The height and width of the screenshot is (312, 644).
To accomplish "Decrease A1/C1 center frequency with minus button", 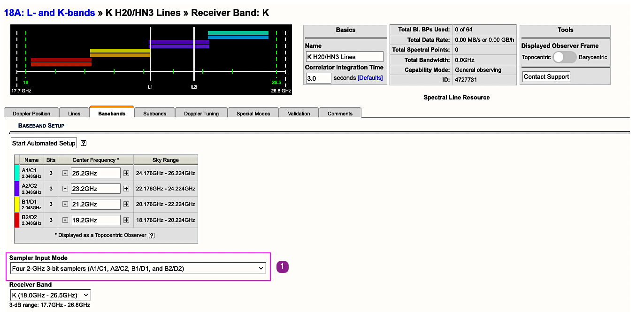I will click(65, 173).
